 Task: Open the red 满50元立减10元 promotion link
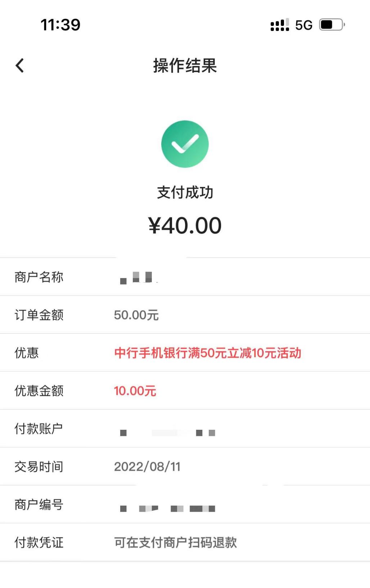(x=208, y=353)
